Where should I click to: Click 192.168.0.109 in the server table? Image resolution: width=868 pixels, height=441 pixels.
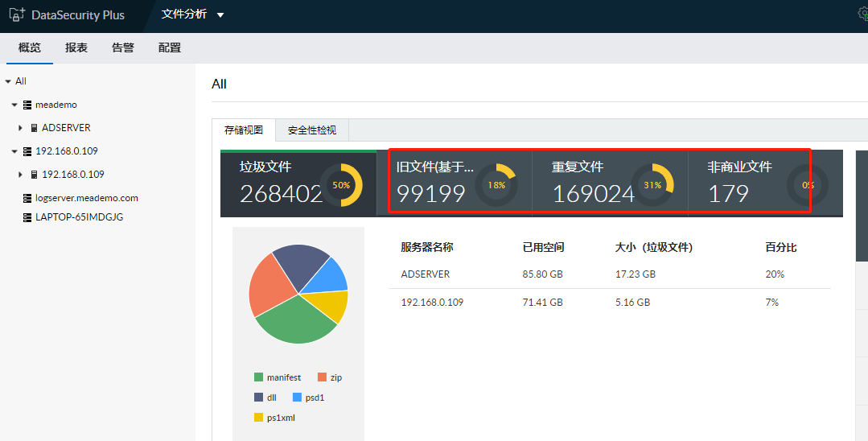(x=432, y=303)
